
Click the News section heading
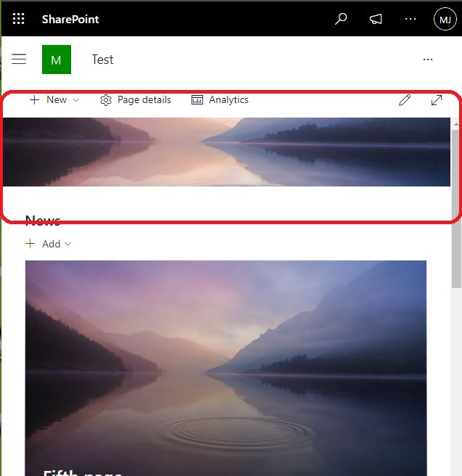pyautogui.click(x=43, y=221)
